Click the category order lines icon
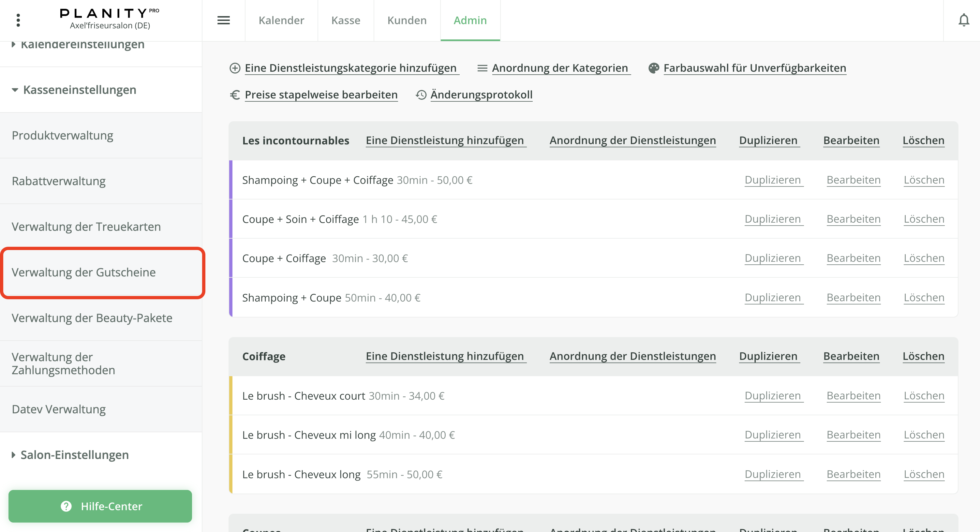980x532 pixels. pos(482,68)
